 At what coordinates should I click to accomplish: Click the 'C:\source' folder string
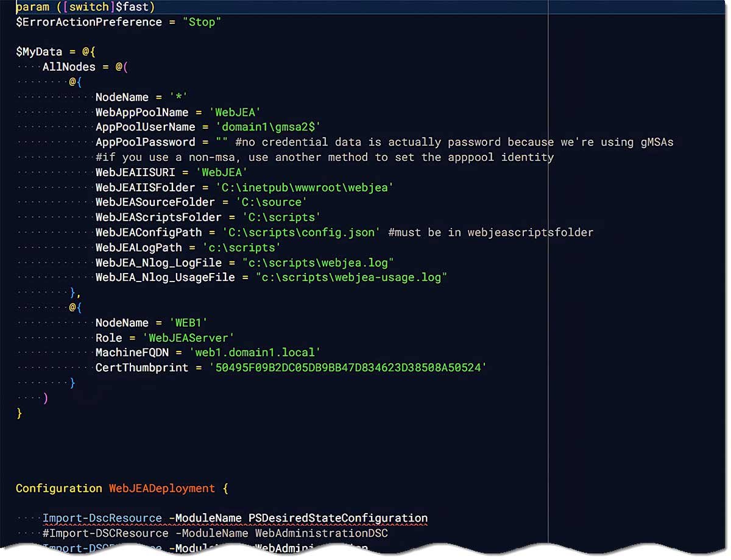(x=271, y=202)
